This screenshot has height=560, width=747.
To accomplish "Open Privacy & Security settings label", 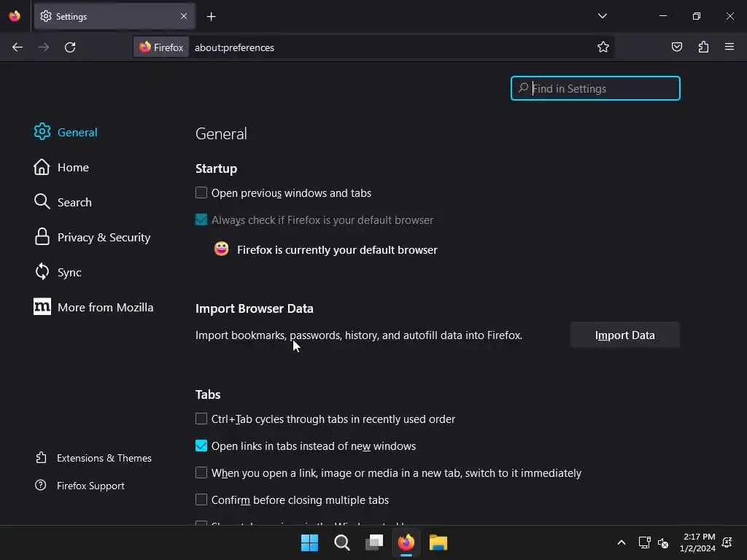I will click(104, 237).
